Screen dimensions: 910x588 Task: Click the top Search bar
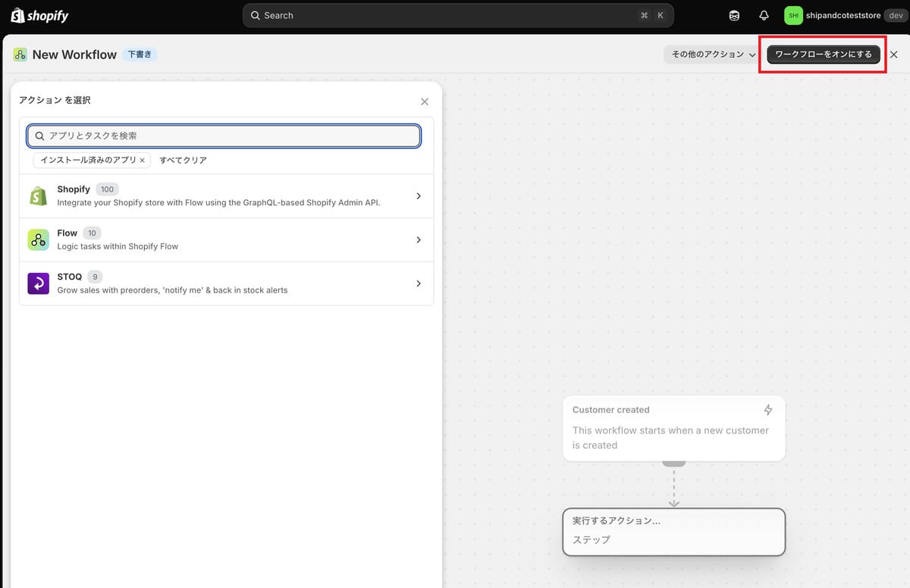pos(458,15)
